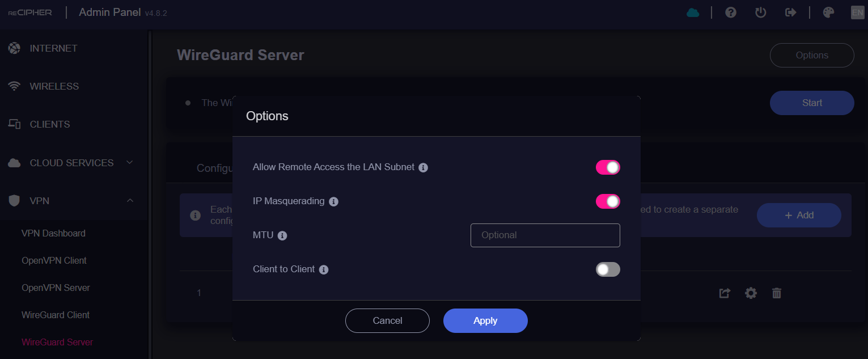
Task: Click info icon beside Client to Client
Action: coord(324,270)
